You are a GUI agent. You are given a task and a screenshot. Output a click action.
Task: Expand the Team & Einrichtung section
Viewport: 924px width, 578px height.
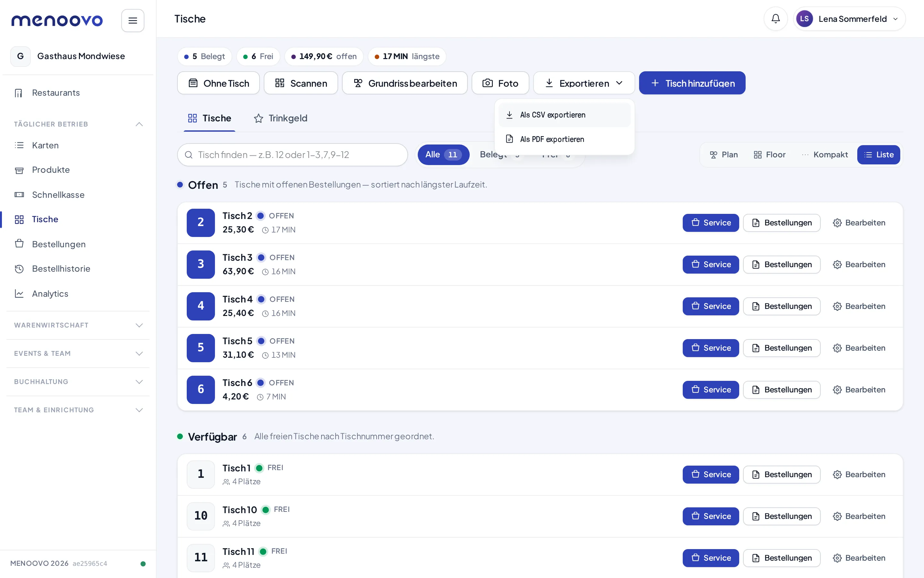(x=78, y=410)
